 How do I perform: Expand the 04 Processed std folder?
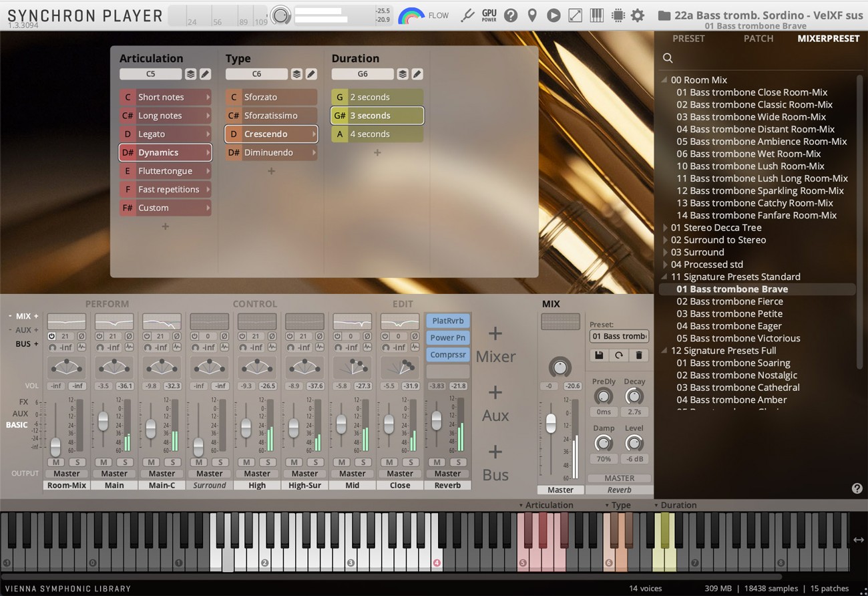(664, 265)
